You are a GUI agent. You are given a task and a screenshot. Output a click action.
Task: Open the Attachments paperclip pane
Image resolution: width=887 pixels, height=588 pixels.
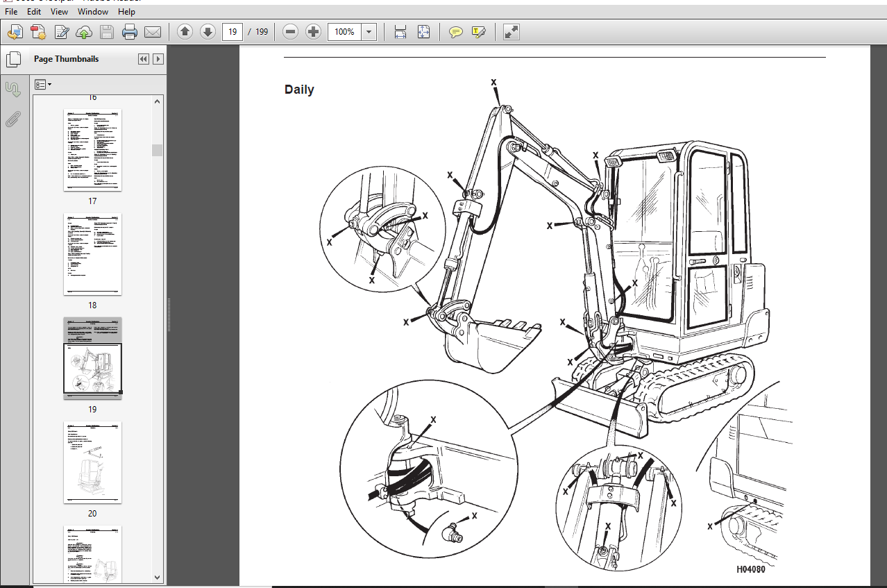(12, 119)
